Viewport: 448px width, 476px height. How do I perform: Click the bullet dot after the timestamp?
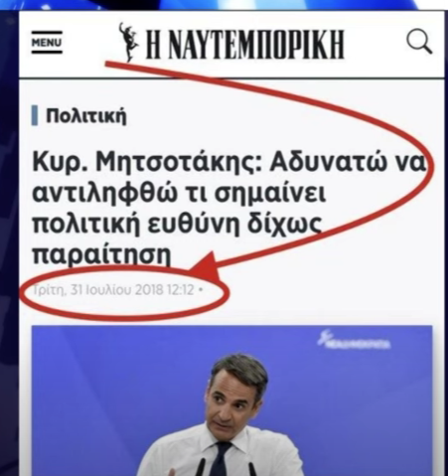[x=200, y=289]
